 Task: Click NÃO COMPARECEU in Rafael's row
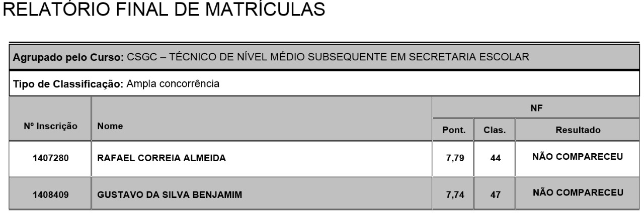577,157
